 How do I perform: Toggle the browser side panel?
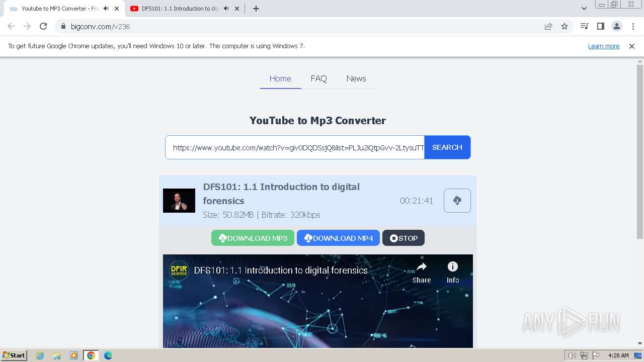point(600,26)
